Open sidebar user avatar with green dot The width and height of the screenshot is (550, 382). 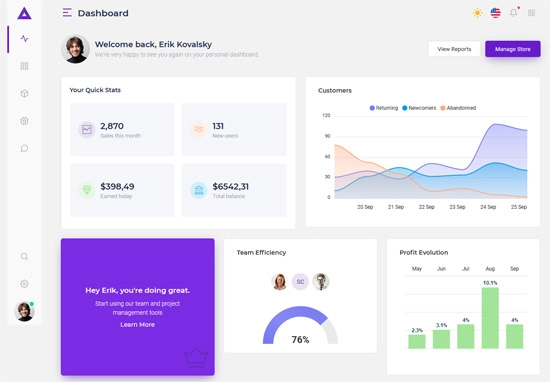(x=24, y=311)
